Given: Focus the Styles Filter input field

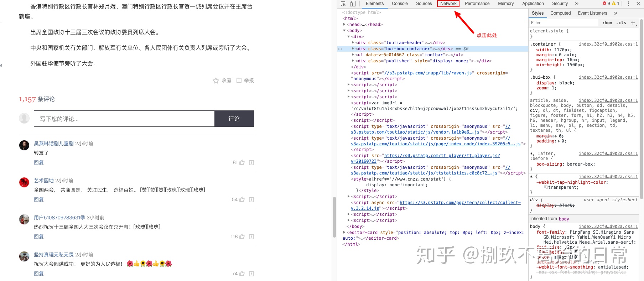Looking at the screenshot, I should 564,23.
